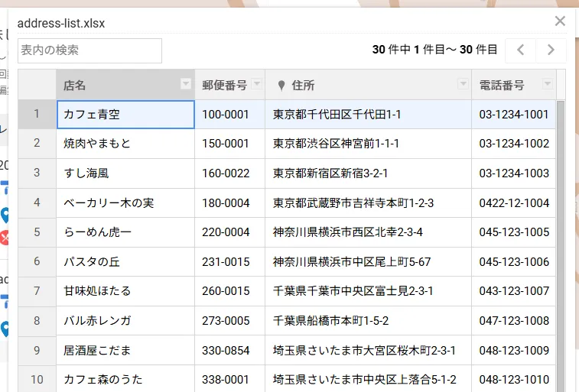Click postal code cell 160-0022
The width and height of the screenshot is (579, 392).
click(x=229, y=173)
